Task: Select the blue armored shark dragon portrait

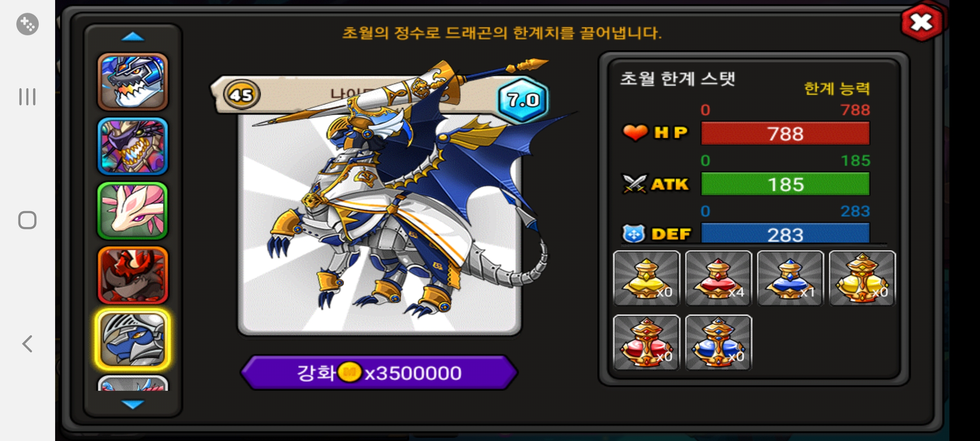Action: pyautogui.click(x=133, y=82)
